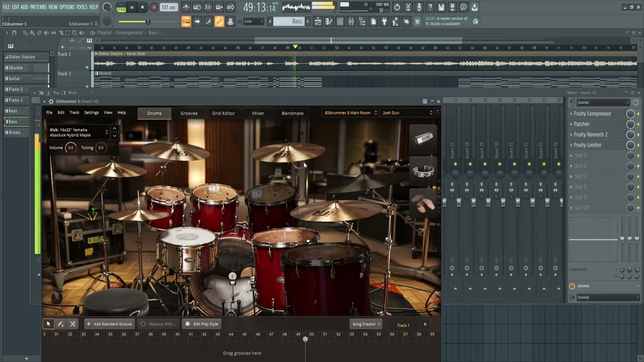The image size is (644, 362).
Task: Switch to the Grooves tab in EZdrummer
Action: click(189, 113)
